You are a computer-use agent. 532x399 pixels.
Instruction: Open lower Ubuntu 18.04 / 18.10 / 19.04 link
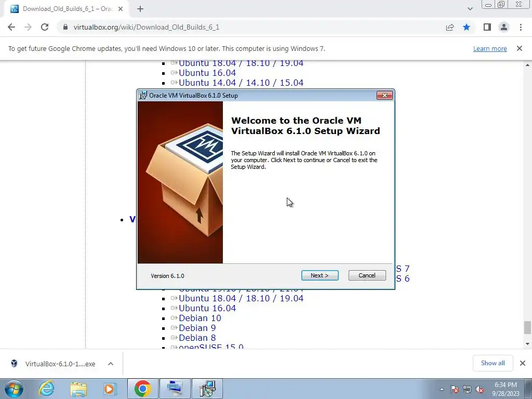click(x=241, y=298)
